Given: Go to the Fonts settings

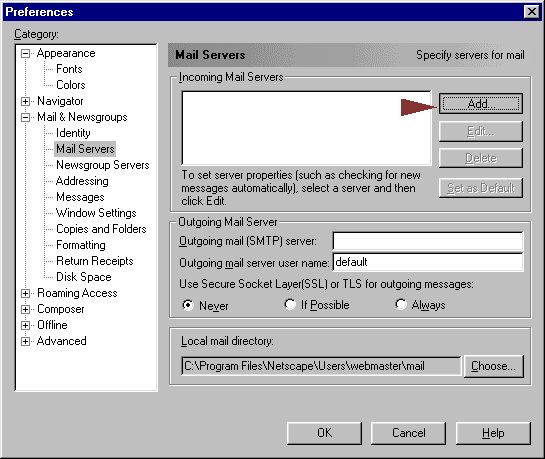Looking at the screenshot, I should pos(69,69).
